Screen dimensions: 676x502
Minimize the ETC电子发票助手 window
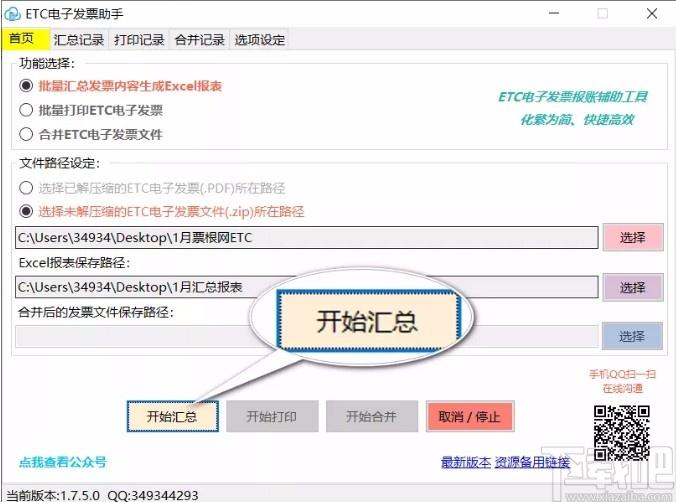coord(554,13)
